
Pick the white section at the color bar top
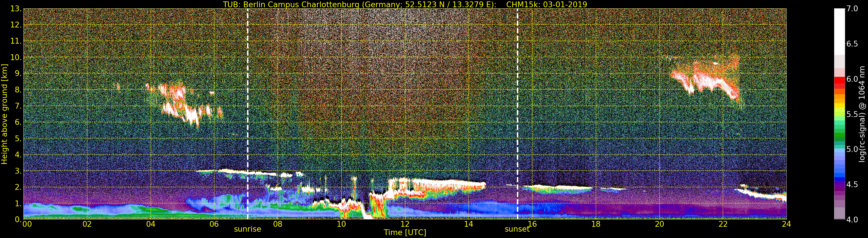(839, 31)
